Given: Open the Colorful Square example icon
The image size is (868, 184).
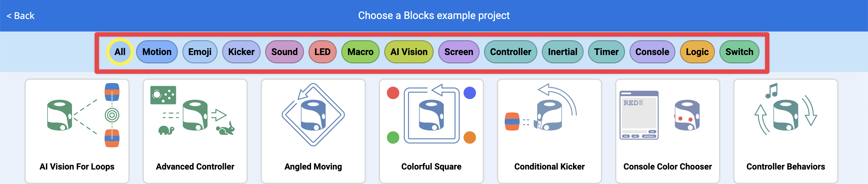Looking at the screenshot, I should click(431, 115).
